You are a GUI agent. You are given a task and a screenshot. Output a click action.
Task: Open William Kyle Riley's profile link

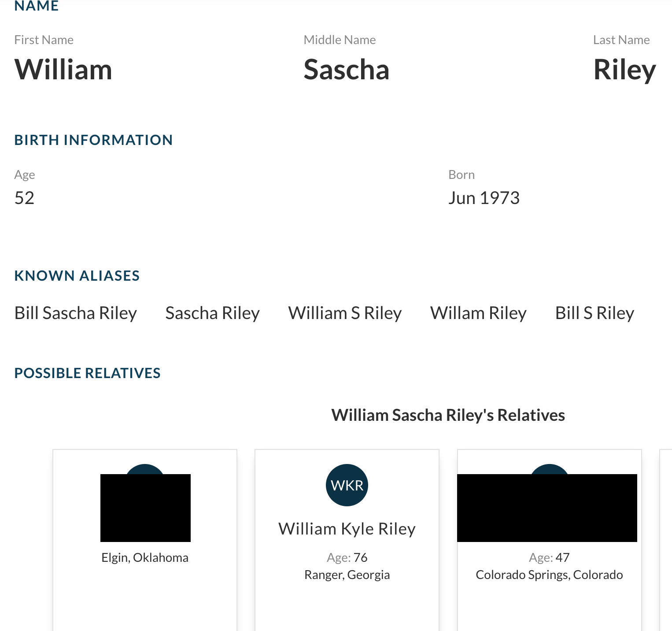[x=347, y=529]
